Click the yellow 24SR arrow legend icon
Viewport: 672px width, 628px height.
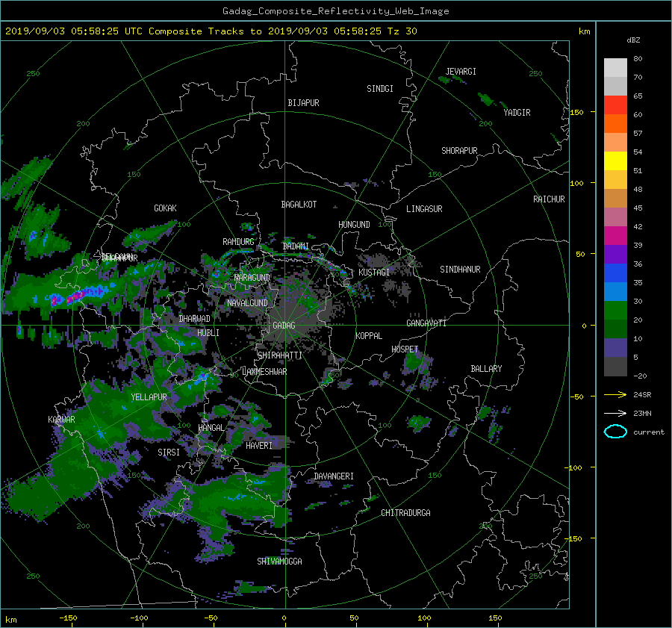pos(615,395)
